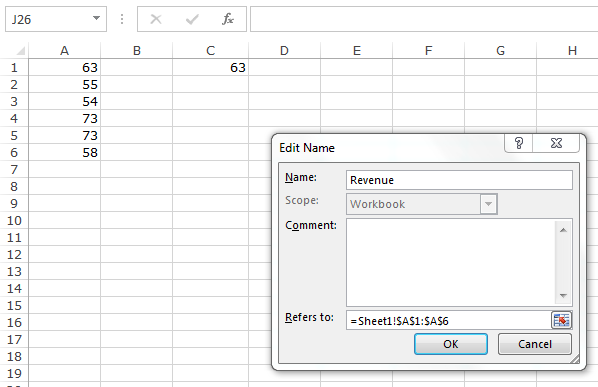Click the formula bar expand dots handle
The width and height of the screenshot is (598, 387).
tap(122, 19)
